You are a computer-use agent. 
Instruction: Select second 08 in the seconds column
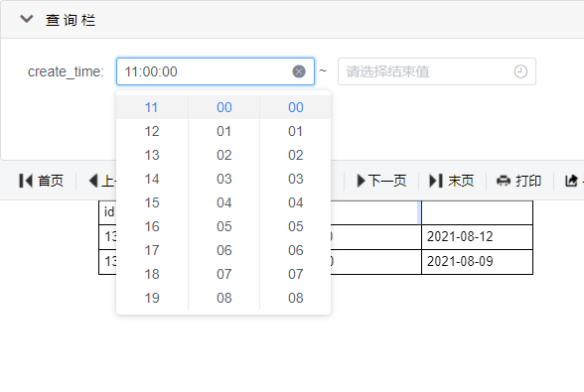tap(295, 298)
